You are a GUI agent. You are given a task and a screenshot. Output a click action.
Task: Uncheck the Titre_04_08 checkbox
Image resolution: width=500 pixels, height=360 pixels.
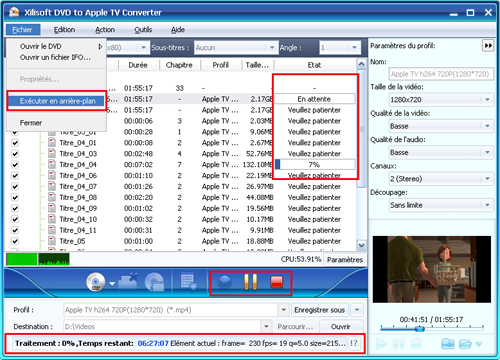(15, 198)
